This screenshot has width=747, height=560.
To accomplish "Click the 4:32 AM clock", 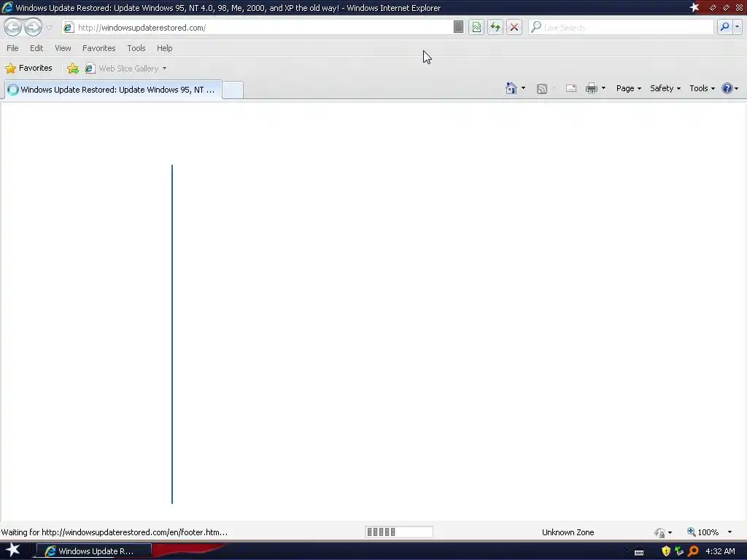I will coord(720,551).
